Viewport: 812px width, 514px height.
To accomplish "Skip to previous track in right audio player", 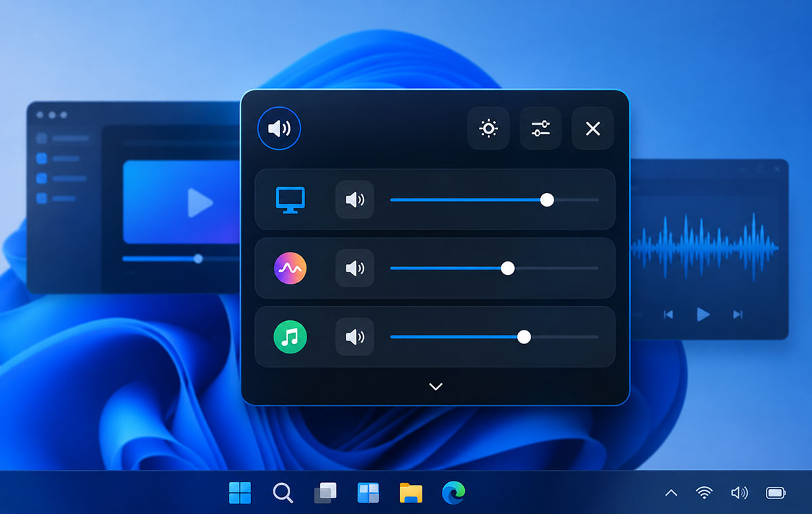I will click(669, 314).
